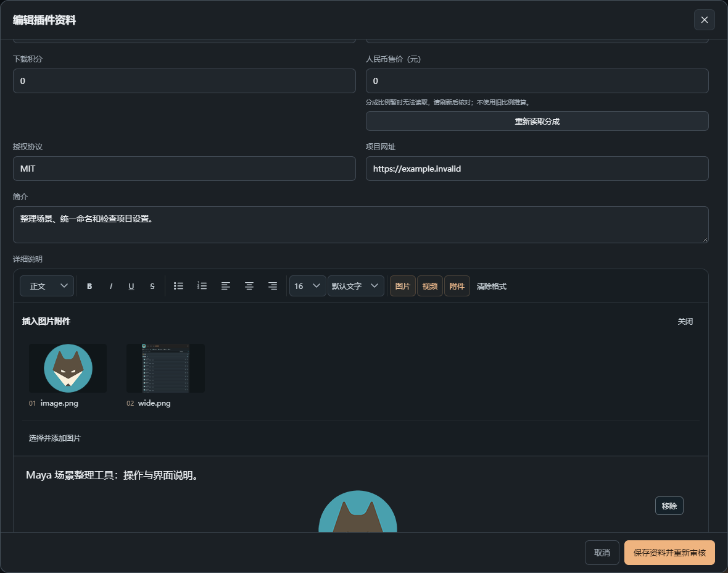Insert a bulleted list
The image size is (728, 573).
179,286
